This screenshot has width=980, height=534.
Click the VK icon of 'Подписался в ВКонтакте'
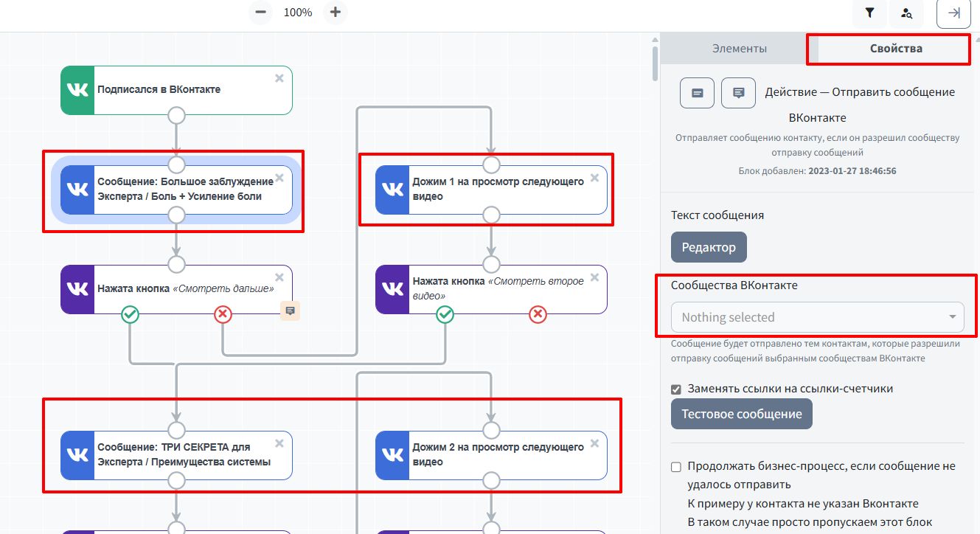(77, 90)
